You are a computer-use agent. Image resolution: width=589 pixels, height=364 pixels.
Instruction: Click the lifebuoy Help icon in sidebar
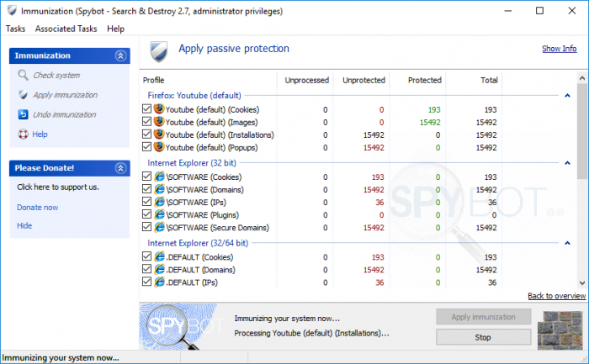pyautogui.click(x=23, y=134)
